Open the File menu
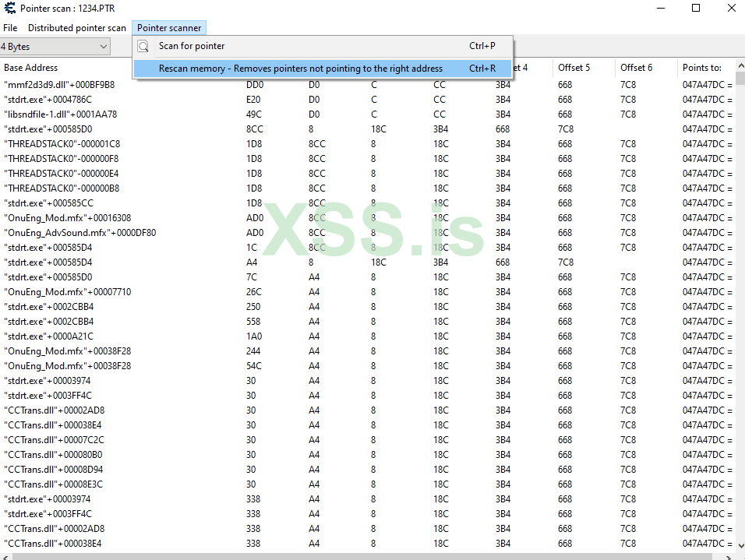Viewport: 745px width, 560px height. point(10,28)
